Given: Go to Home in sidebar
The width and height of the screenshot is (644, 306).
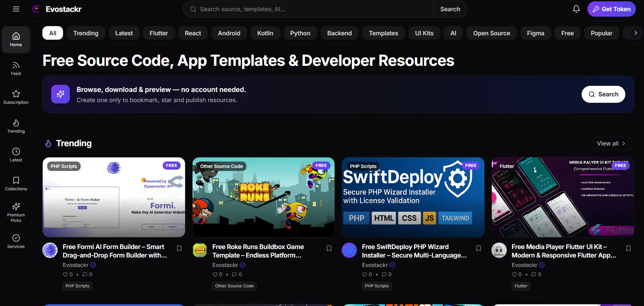Looking at the screenshot, I should pos(16,40).
